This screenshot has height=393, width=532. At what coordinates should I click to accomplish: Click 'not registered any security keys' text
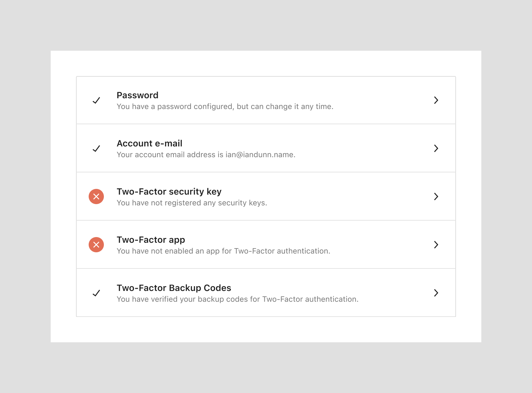coord(192,203)
